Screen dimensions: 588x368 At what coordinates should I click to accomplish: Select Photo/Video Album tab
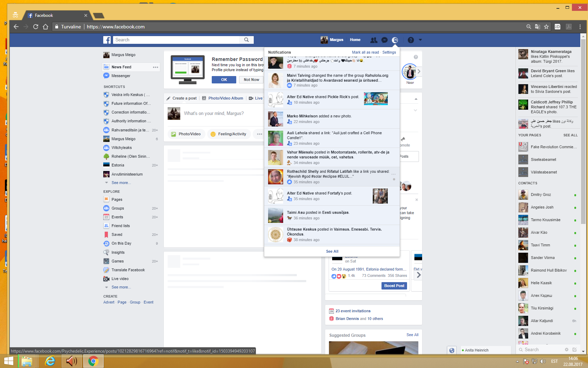[223, 98]
